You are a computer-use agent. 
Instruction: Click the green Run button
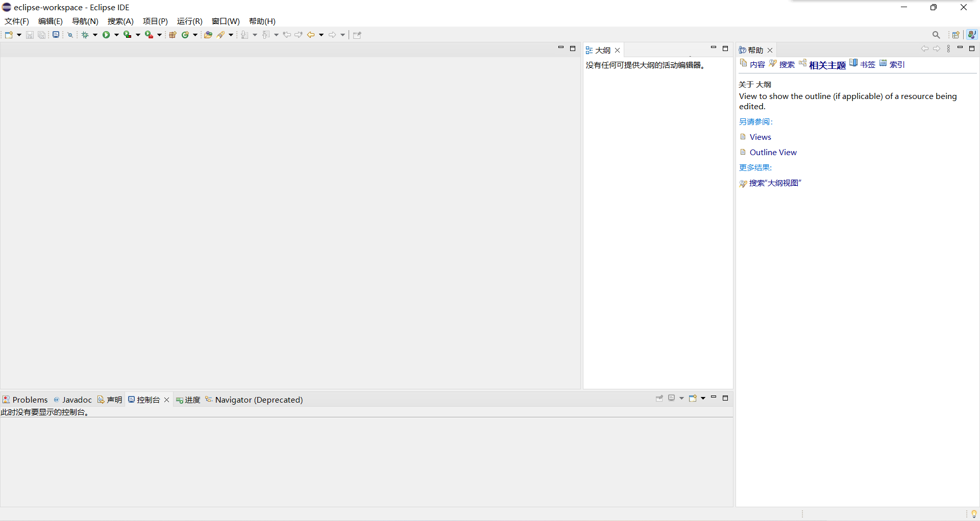click(106, 35)
